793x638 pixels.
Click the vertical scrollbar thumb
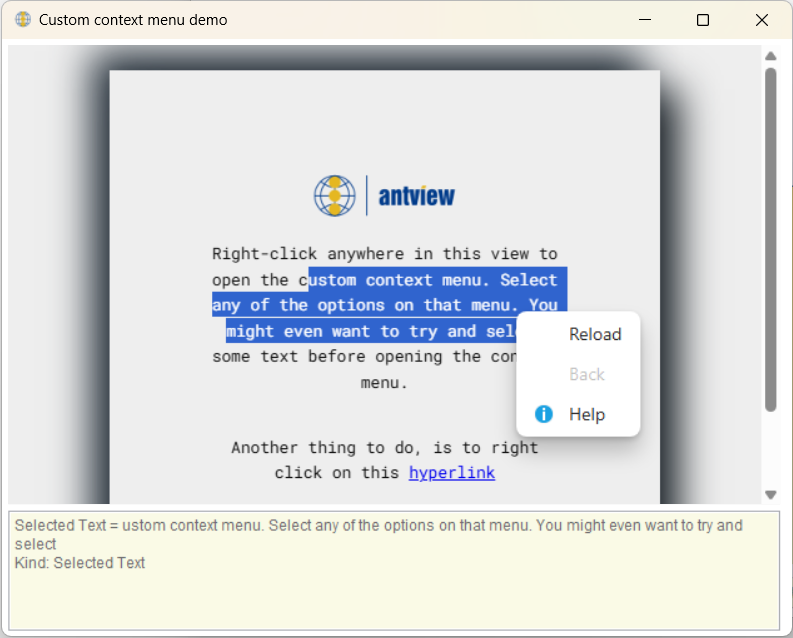click(x=770, y=240)
